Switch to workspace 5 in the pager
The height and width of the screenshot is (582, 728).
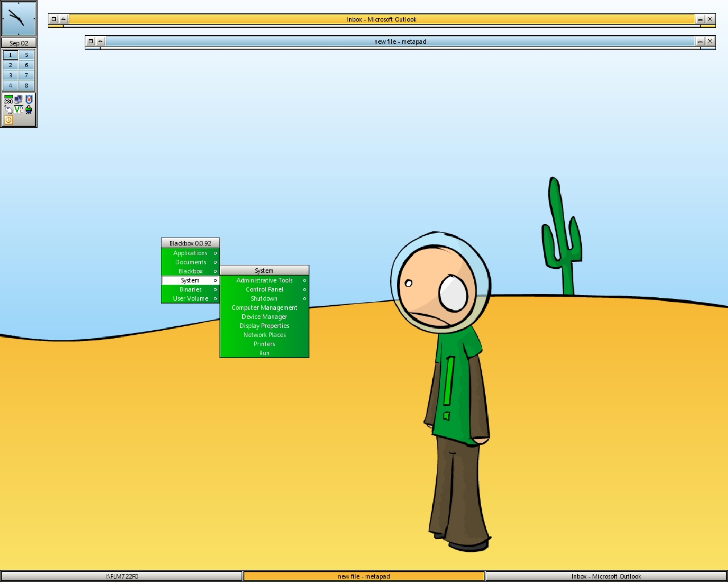pos(26,55)
